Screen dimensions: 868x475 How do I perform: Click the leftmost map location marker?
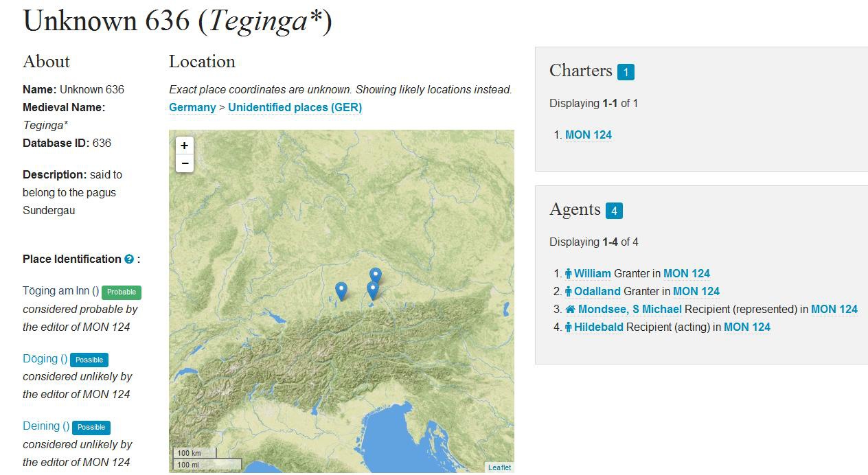point(341,291)
